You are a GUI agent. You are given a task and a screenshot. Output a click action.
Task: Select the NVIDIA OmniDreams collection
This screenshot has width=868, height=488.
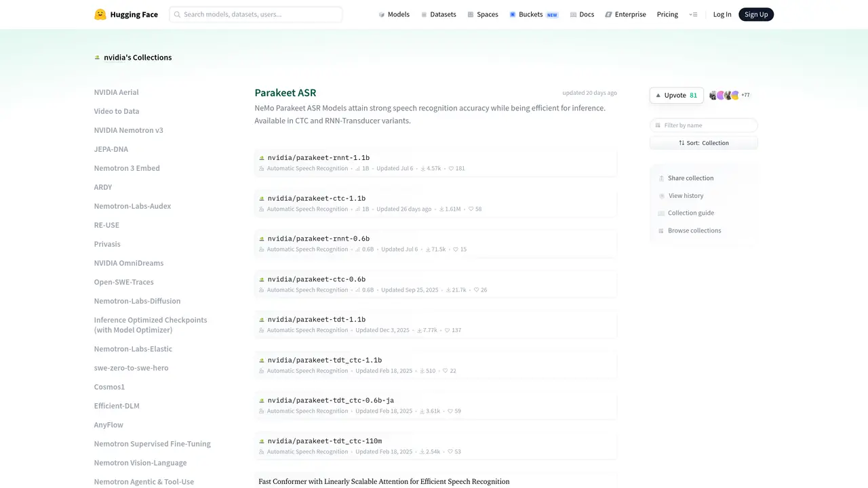(129, 263)
